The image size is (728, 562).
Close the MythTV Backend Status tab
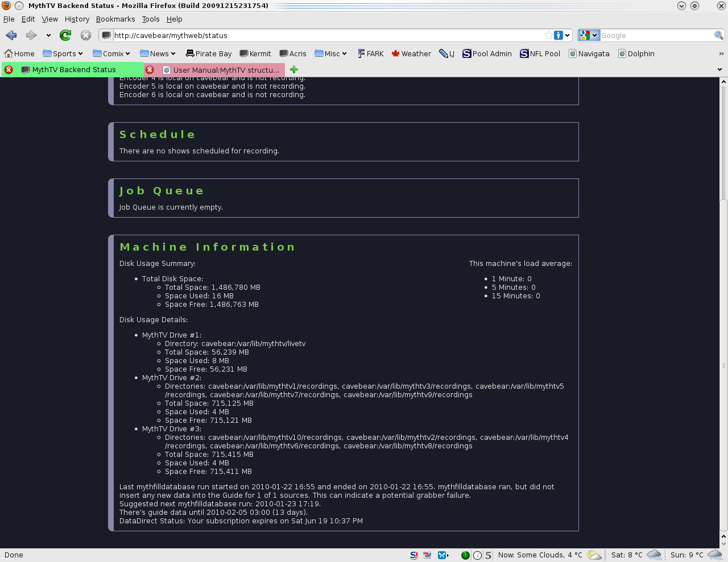(9, 69)
